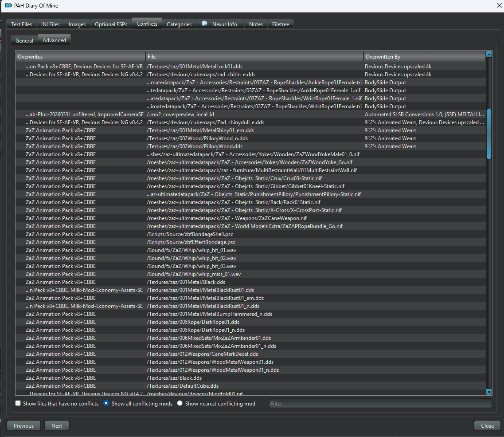Screen dimensions: 504x437
Task: Select the zad_chitin_e.dds file row
Action: point(251,75)
